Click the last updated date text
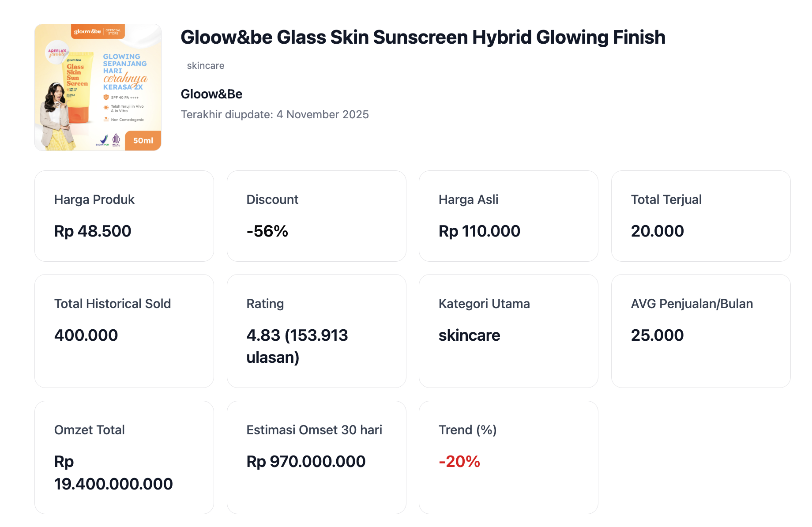812x527 pixels. pos(274,115)
